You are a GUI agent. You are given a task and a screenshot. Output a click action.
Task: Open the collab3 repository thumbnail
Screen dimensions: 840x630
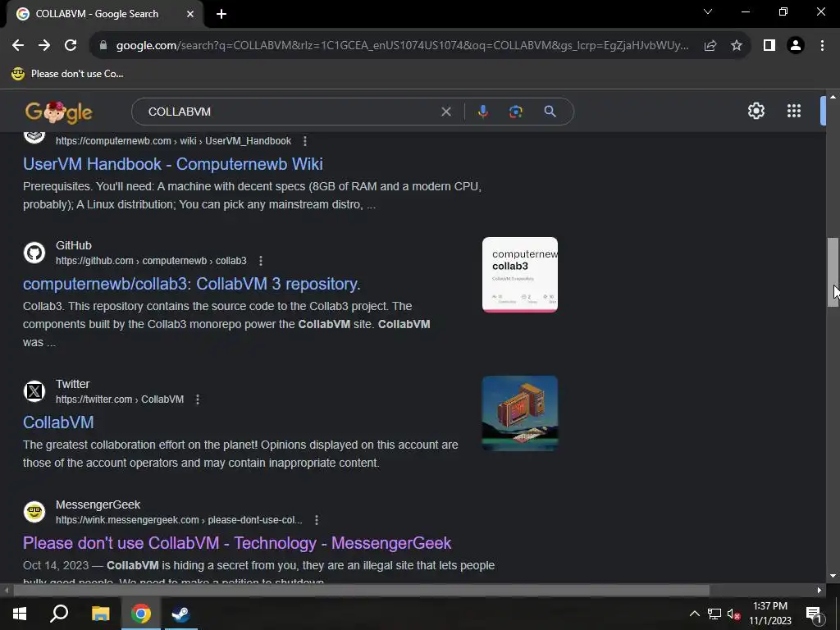[x=519, y=274]
